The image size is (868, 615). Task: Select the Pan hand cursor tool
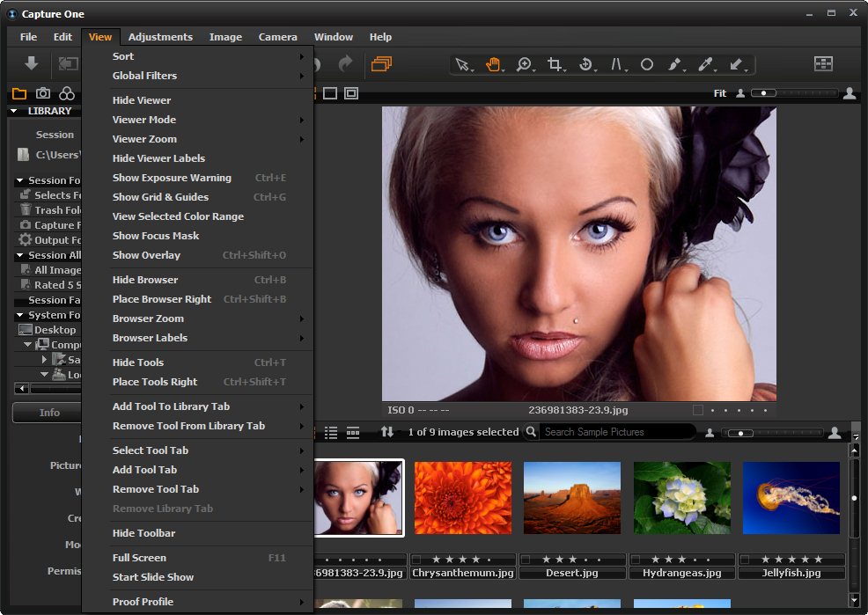(493, 64)
